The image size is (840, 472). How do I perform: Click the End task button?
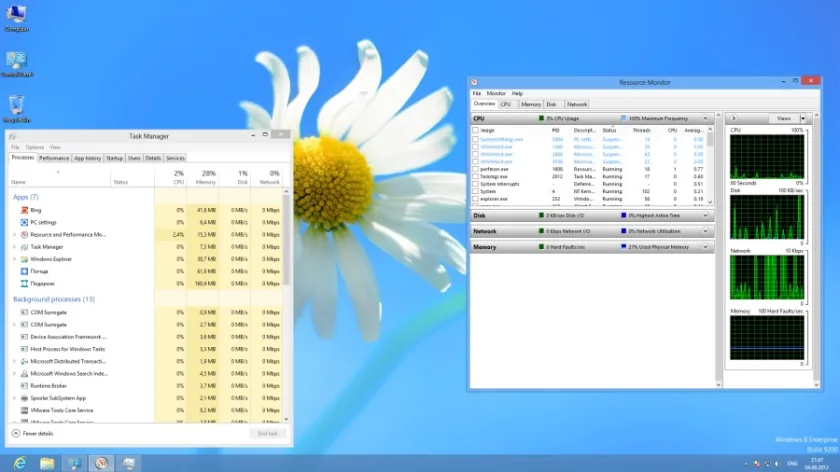[268, 433]
